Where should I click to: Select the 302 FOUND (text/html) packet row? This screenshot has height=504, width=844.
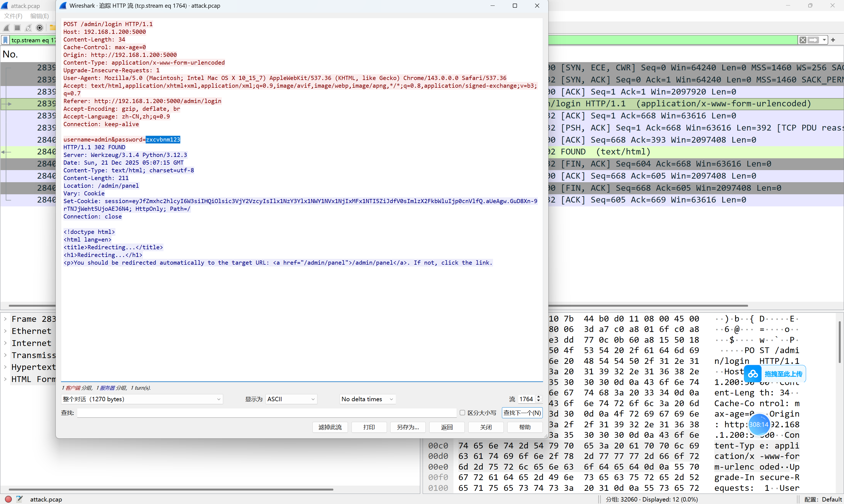[696, 152]
